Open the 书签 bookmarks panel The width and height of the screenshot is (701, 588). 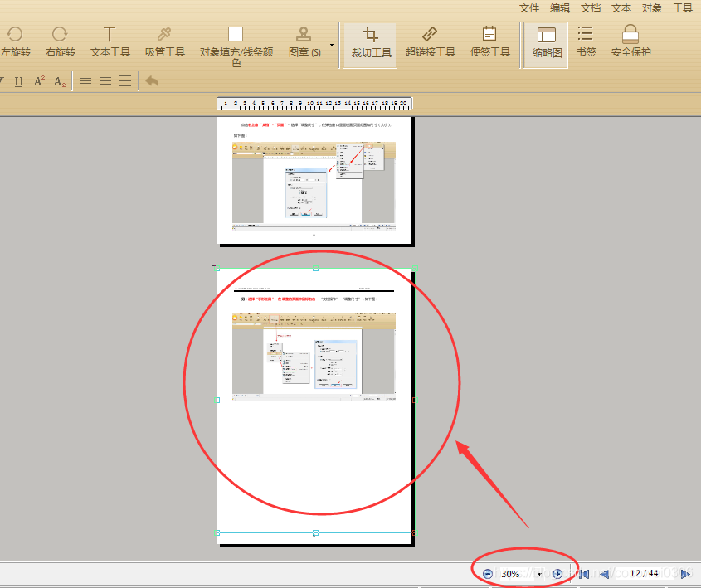(x=587, y=42)
